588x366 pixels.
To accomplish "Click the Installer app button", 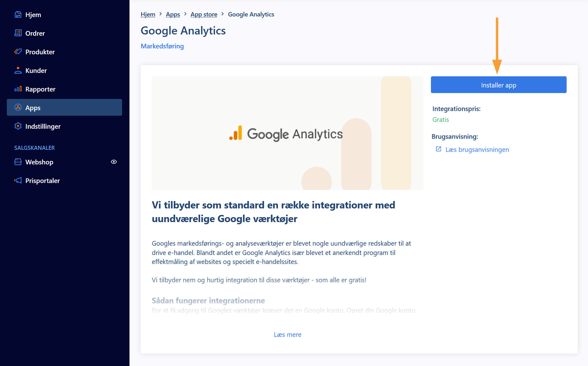I will 498,85.
